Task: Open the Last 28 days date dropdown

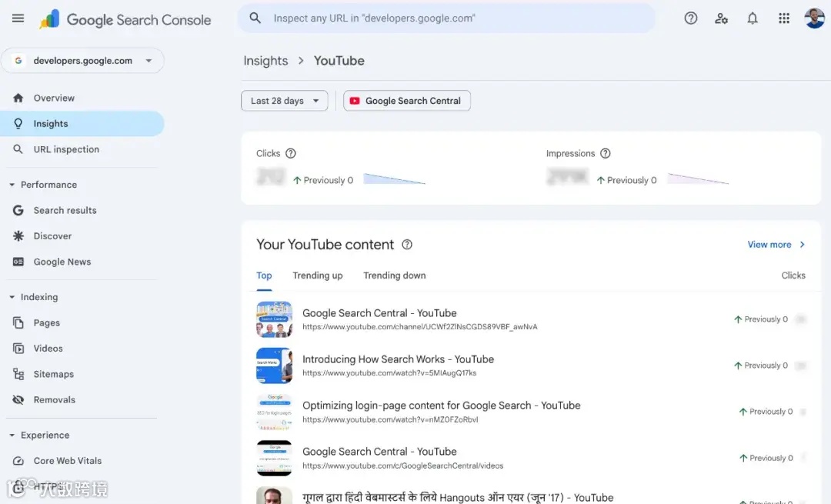Action: point(285,101)
